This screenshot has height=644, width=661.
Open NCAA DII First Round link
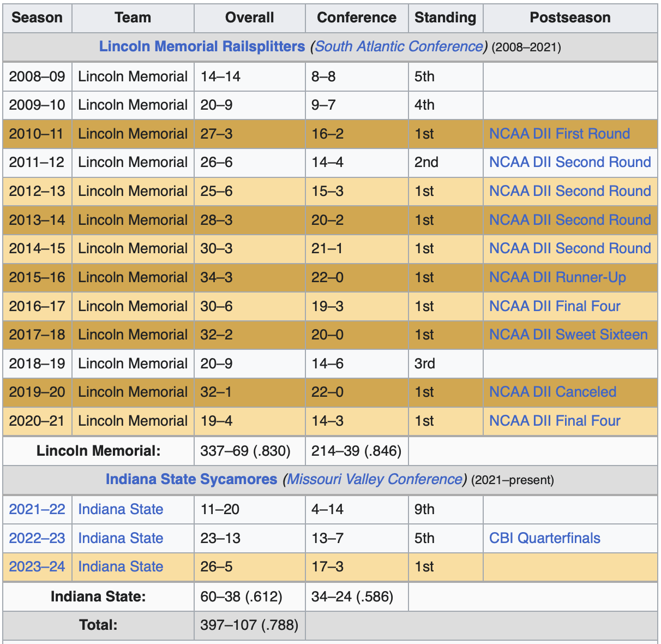(560, 134)
